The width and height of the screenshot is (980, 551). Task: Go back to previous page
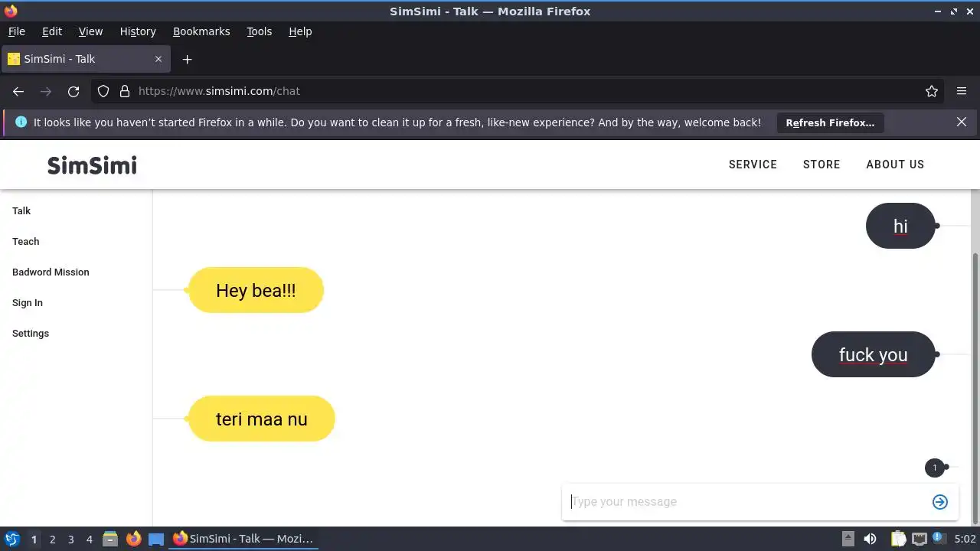(18, 91)
